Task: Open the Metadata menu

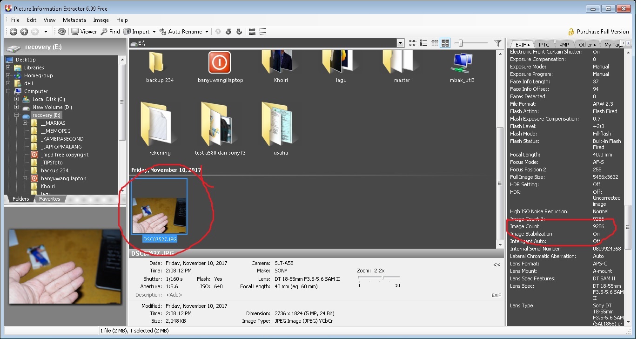Action: tap(74, 20)
